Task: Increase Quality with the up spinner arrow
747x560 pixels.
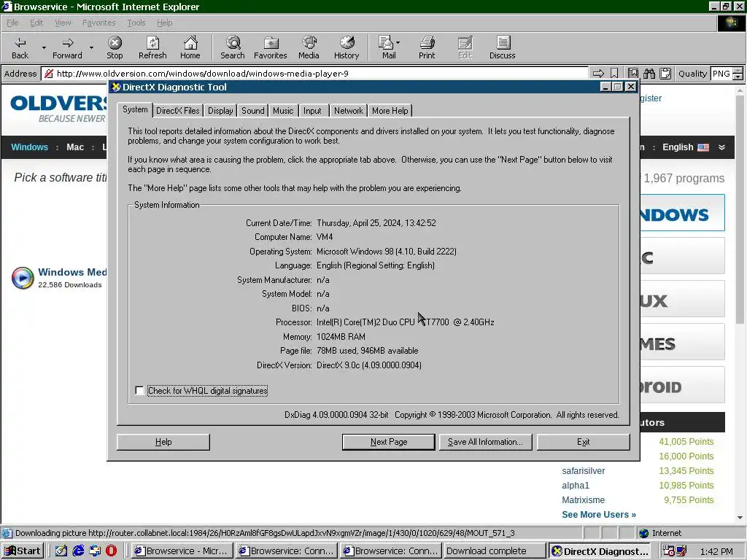Action: tap(738, 71)
